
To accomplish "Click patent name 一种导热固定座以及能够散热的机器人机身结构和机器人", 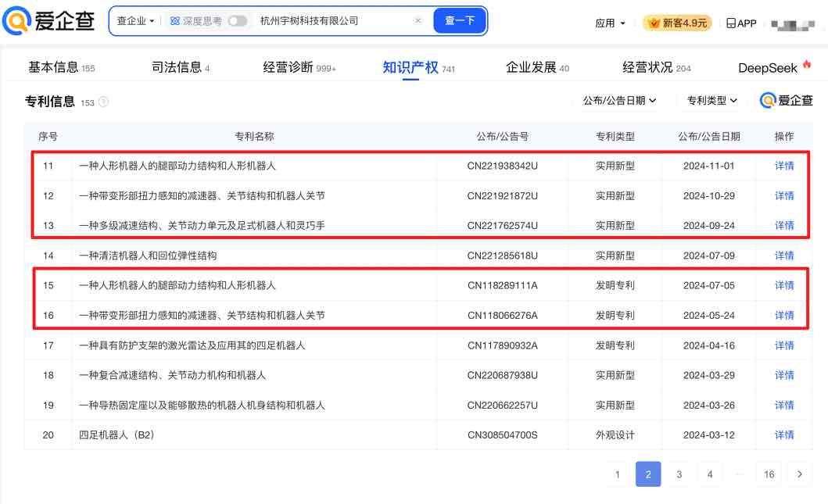I will click(x=202, y=405).
